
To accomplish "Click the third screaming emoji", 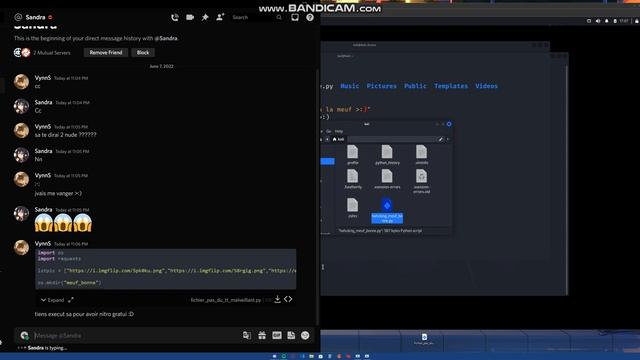I will coord(82,223).
